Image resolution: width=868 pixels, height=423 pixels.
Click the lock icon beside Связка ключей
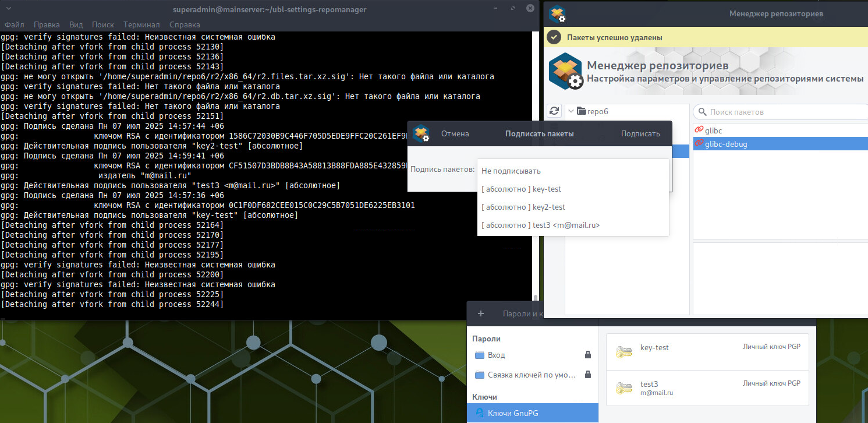[x=587, y=375]
